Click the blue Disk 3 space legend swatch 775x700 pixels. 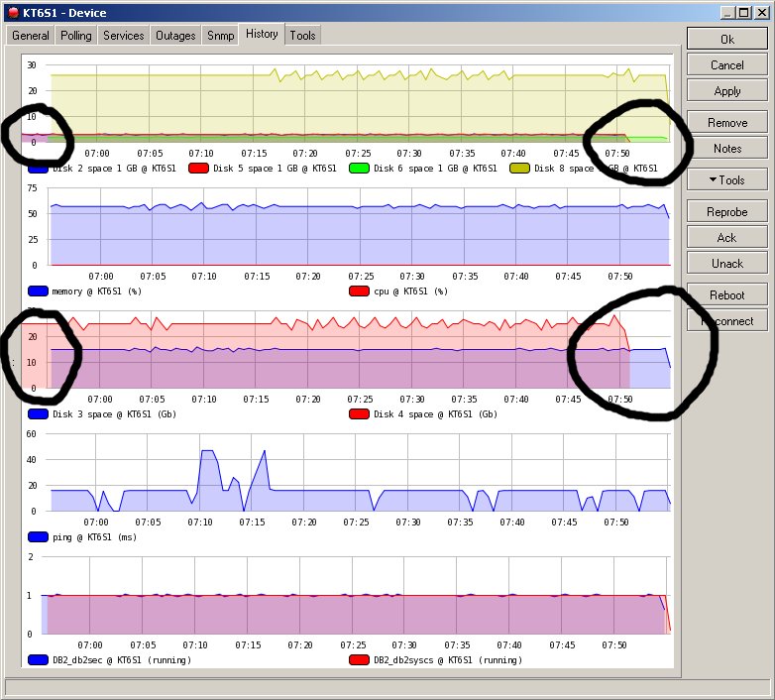(x=38, y=413)
